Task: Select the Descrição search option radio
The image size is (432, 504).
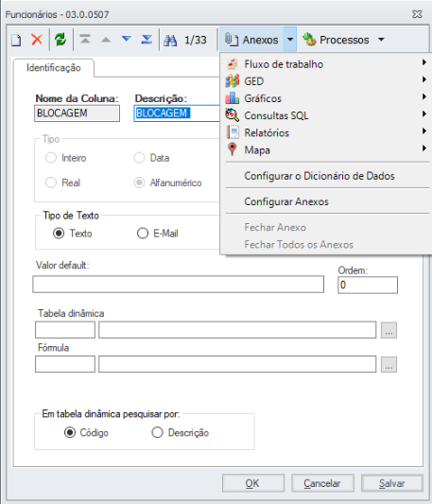Action: pyautogui.click(x=157, y=432)
